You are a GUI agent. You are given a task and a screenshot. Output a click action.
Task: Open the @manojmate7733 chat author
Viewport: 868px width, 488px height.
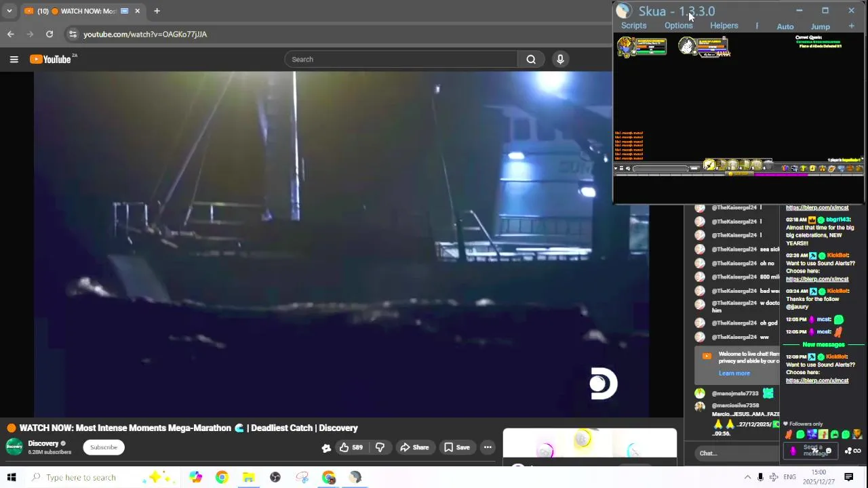(x=735, y=394)
